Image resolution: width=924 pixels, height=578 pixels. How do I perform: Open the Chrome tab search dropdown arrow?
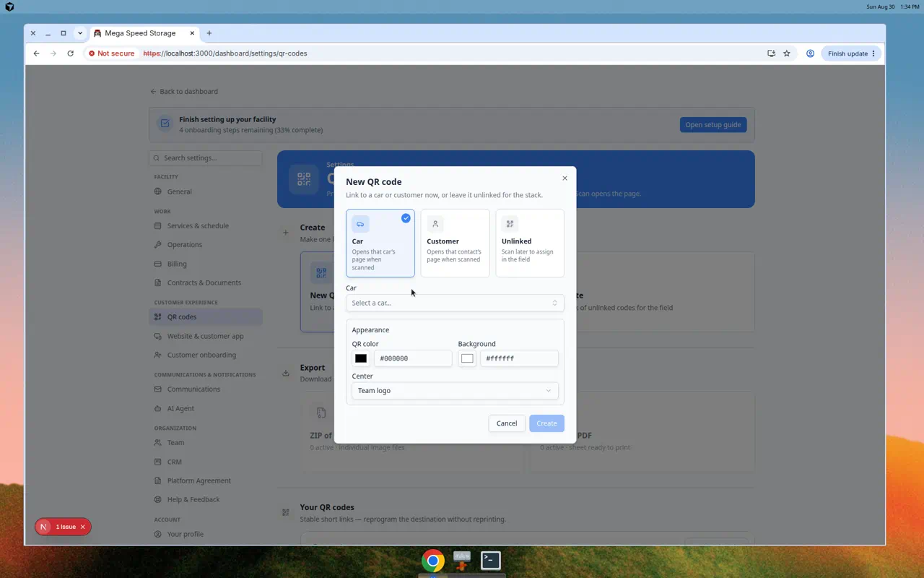coord(80,33)
